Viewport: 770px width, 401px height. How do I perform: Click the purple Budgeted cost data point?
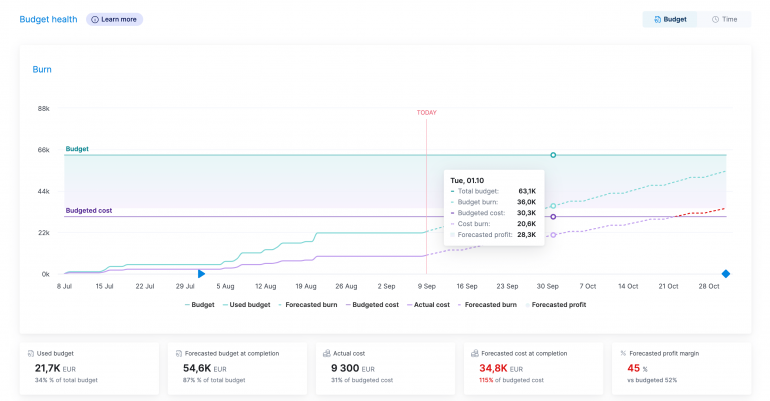point(553,216)
